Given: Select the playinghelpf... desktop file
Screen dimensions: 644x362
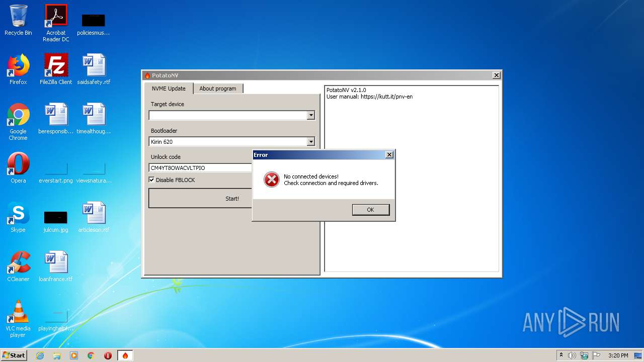Looking at the screenshot, I should tap(56, 321).
